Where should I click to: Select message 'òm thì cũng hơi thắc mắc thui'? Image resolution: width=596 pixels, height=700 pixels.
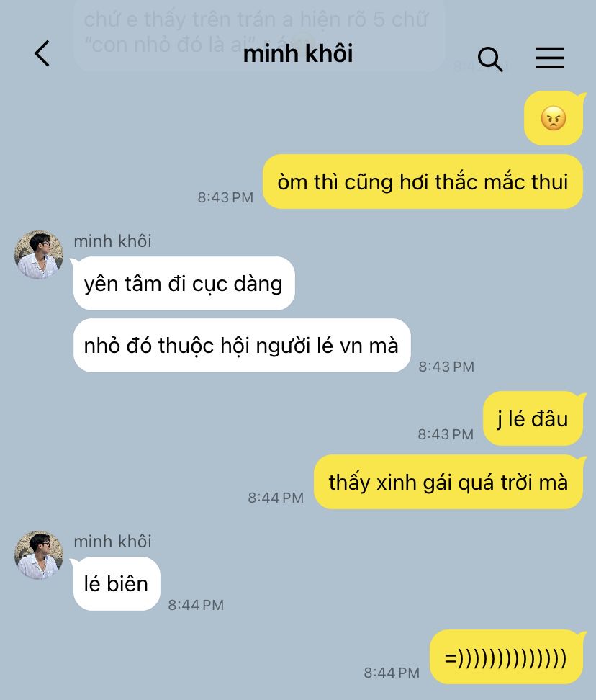click(423, 181)
